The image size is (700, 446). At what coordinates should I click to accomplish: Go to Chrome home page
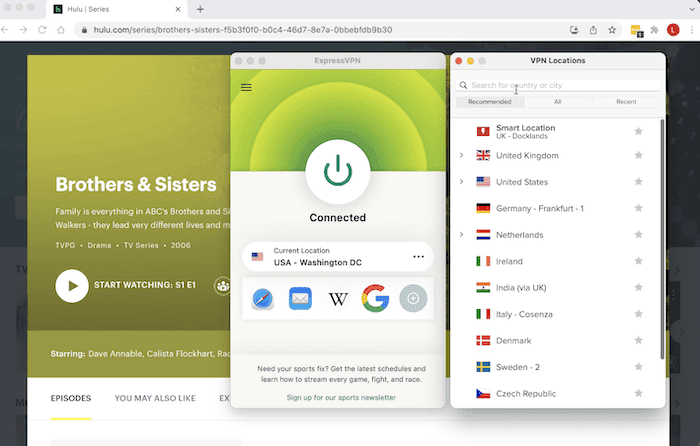61,30
